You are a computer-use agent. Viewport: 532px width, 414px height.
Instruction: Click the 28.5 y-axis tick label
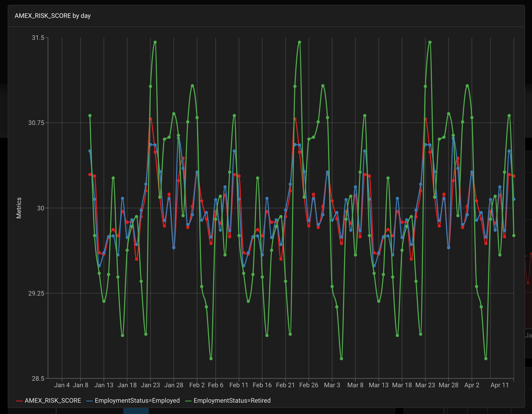(38, 379)
